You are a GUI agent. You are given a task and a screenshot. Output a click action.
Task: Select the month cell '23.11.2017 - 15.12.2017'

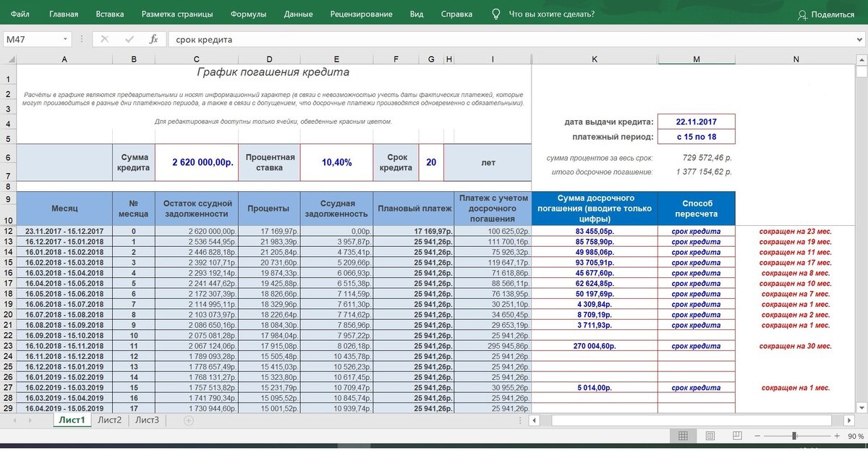pos(64,231)
